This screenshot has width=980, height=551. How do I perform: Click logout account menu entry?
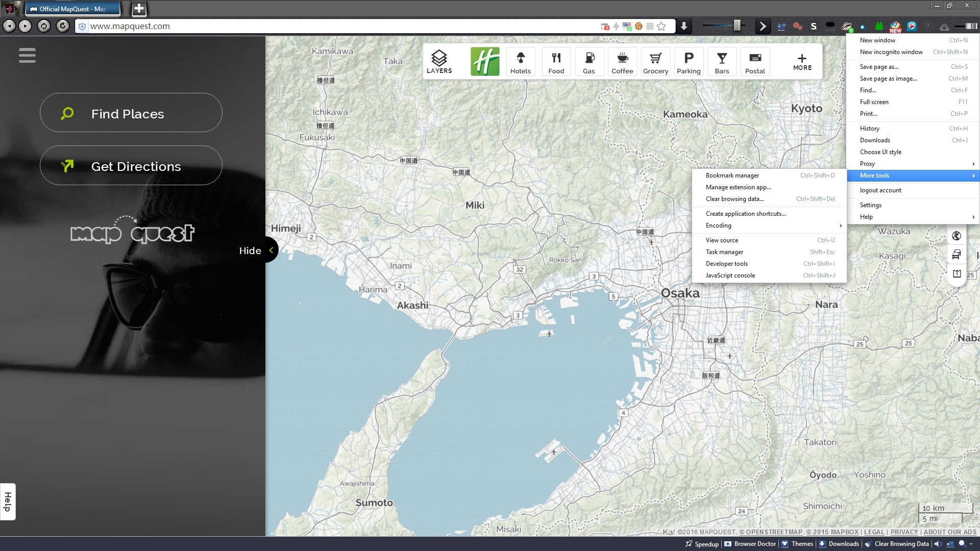[x=913, y=190]
